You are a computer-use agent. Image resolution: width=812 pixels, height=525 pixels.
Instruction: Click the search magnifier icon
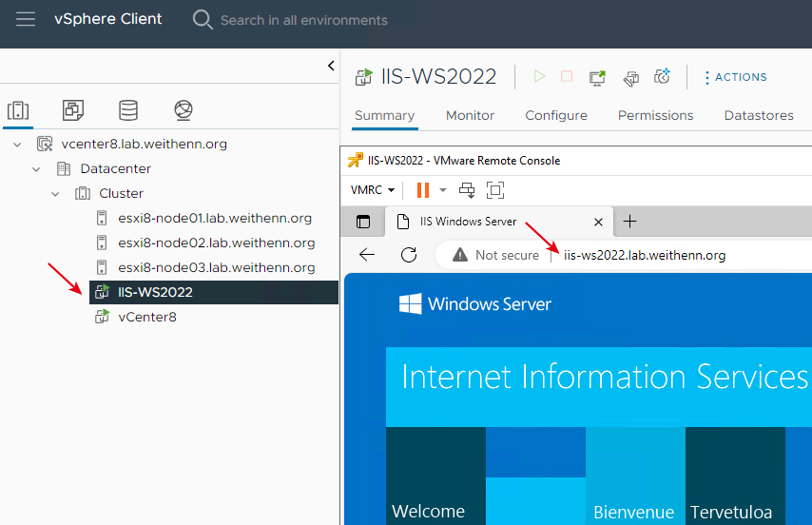click(202, 20)
